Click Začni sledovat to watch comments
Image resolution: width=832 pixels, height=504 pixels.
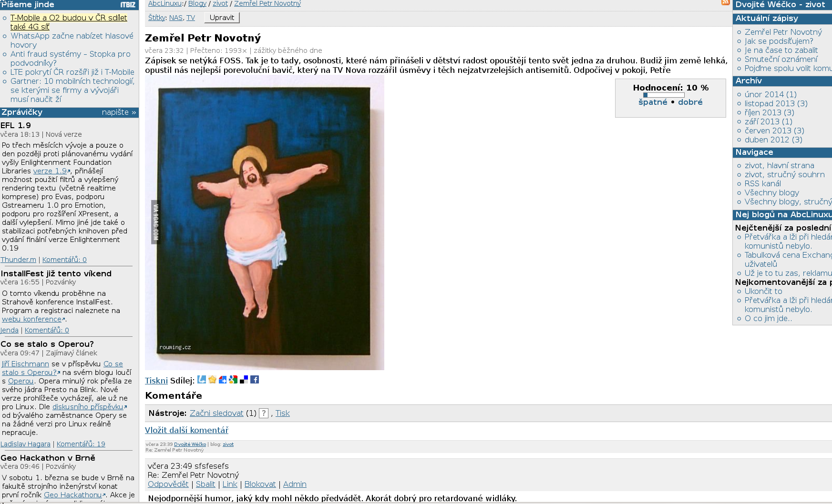coord(216,413)
